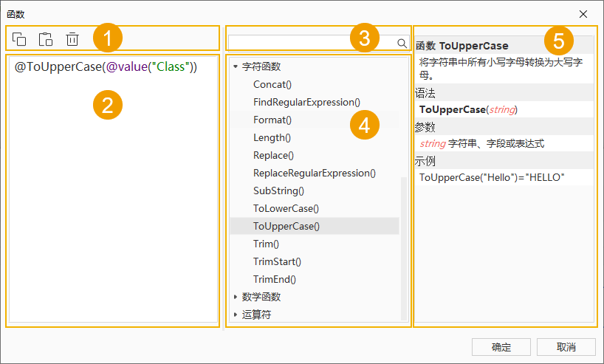
Task: Select TrimStart() function
Action: 277,261
